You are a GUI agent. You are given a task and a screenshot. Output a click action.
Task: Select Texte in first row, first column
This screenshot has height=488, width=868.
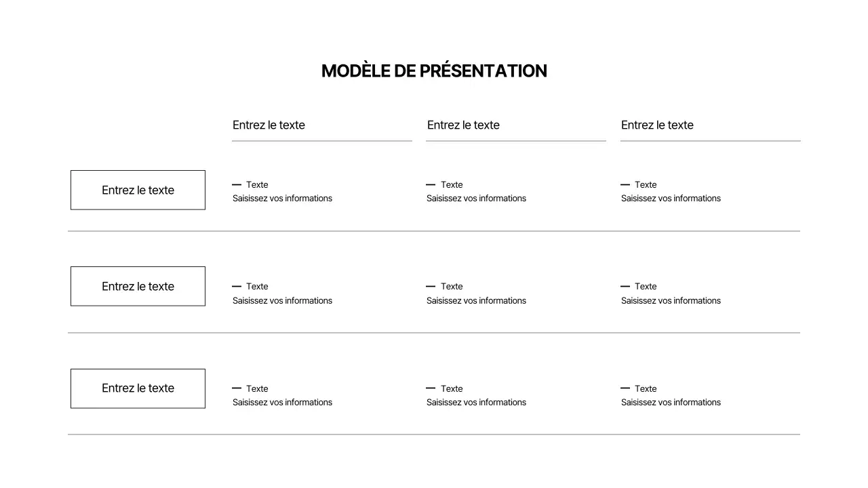(257, 185)
